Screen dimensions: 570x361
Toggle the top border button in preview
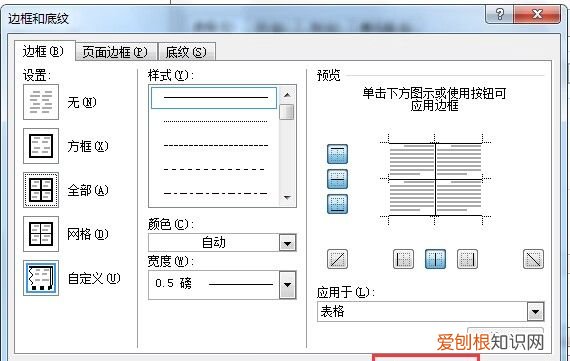click(337, 154)
